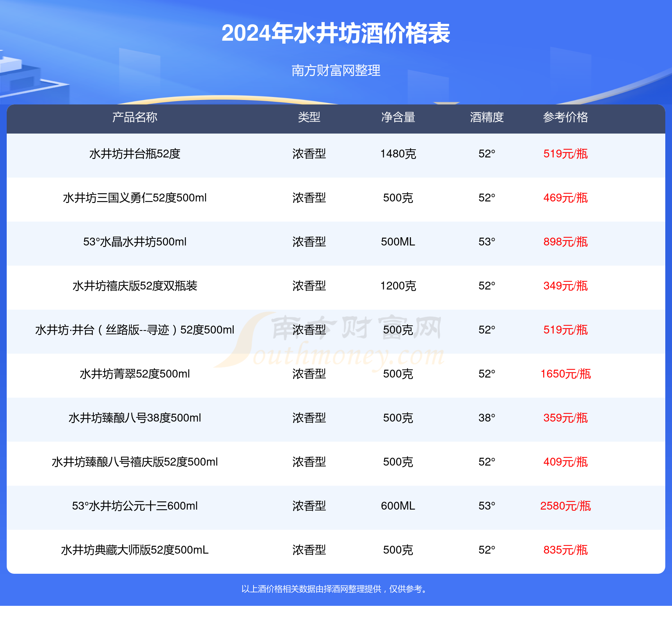Click product 水井坊臻酿八号38度500ml

(135, 418)
